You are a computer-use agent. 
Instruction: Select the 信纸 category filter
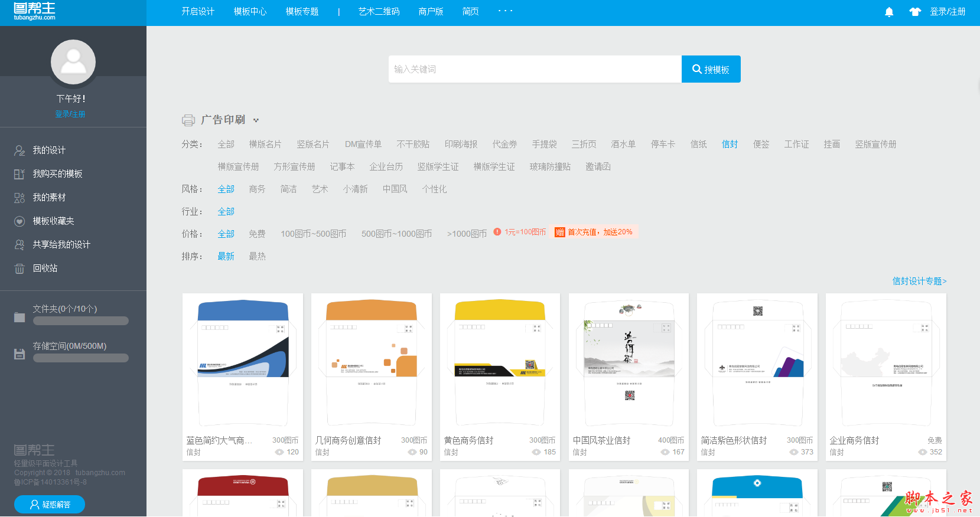pyautogui.click(x=699, y=145)
